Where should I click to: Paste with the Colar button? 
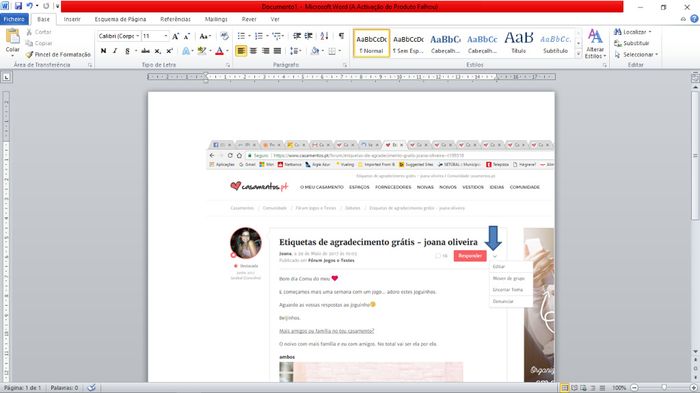click(12, 42)
